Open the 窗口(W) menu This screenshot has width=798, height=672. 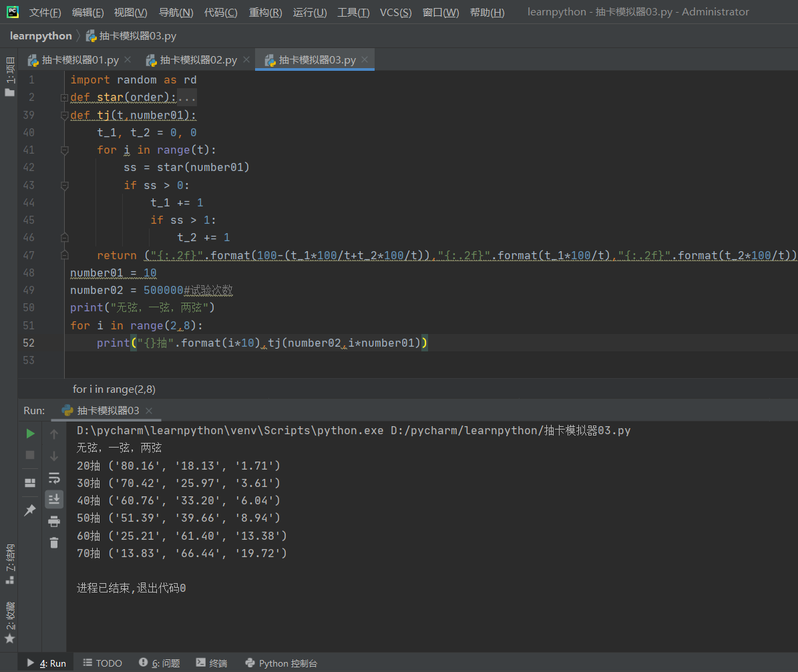[440, 12]
